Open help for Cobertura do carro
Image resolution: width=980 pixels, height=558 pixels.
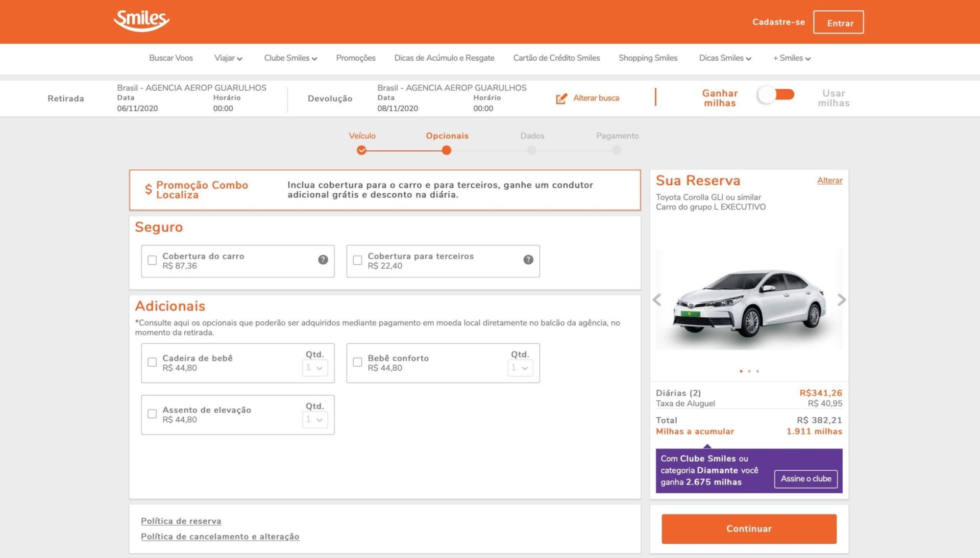(x=323, y=260)
